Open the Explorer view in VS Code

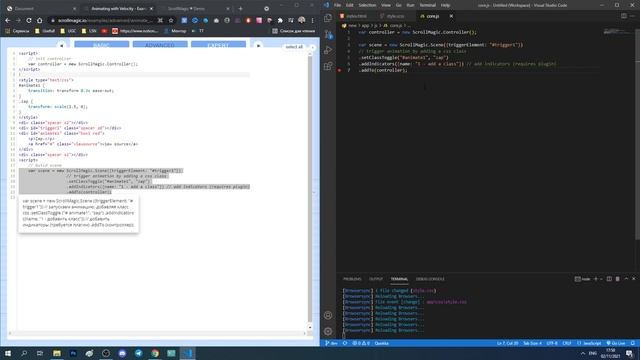[328, 18]
